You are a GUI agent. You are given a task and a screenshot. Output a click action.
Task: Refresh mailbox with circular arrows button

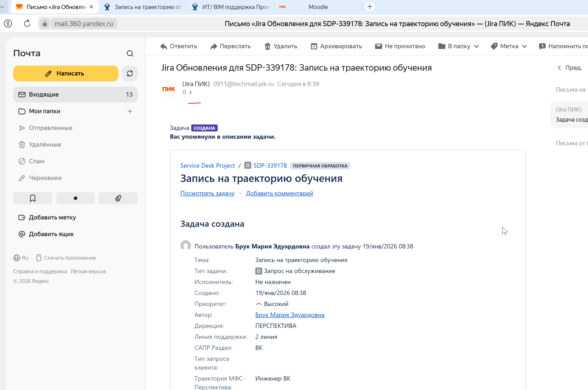[130, 74]
